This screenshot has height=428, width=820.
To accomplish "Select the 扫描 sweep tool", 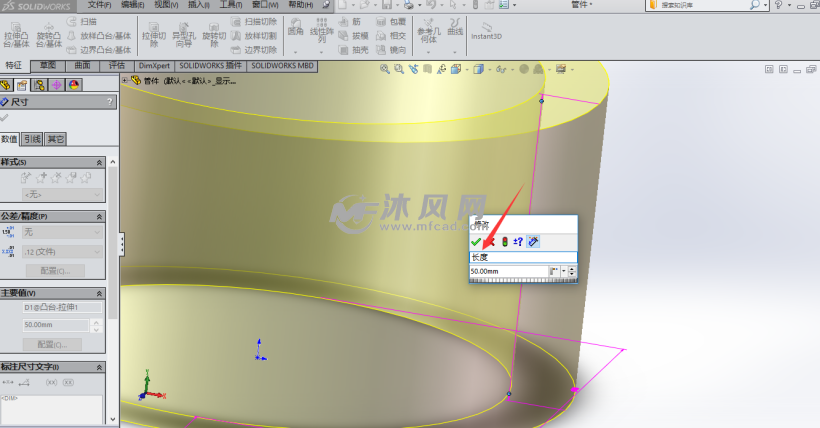I will [82, 21].
